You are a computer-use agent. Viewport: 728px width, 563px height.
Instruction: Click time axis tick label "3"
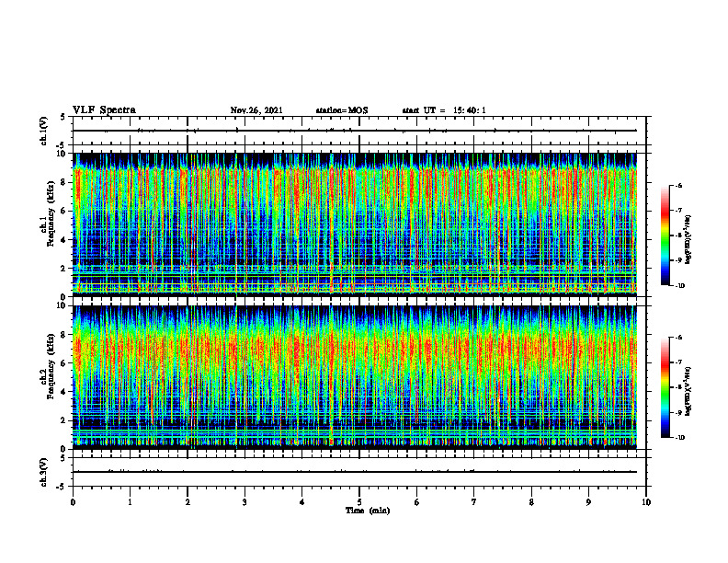coord(245,502)
